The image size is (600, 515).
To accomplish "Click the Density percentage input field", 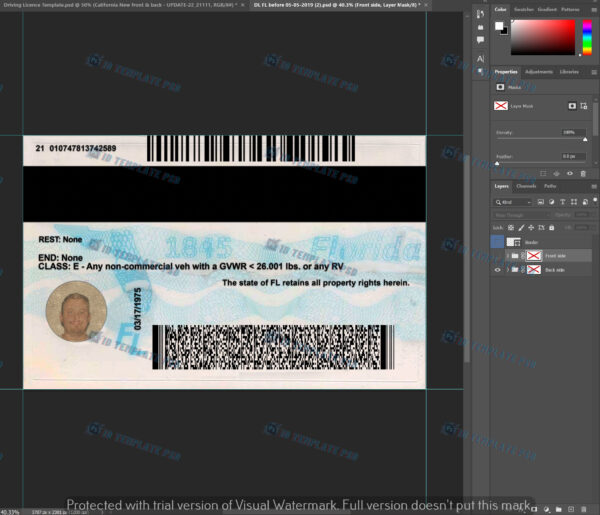I will (573, 132).
